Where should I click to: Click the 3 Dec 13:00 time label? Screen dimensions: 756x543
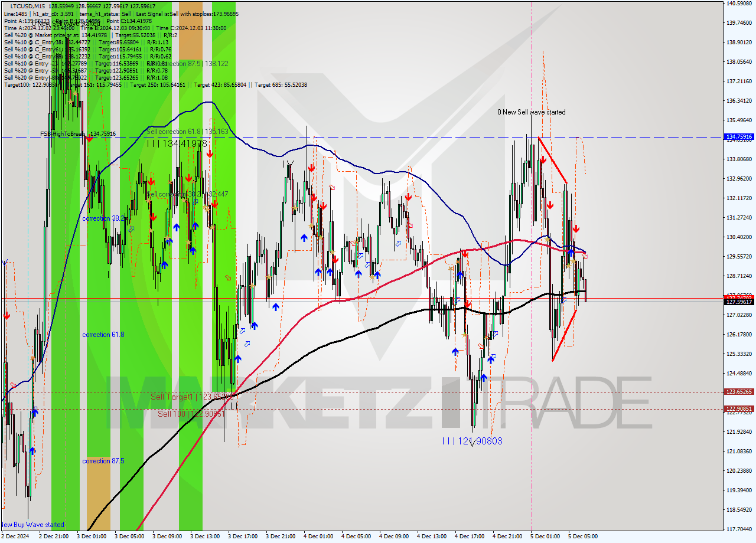point(206,537)
